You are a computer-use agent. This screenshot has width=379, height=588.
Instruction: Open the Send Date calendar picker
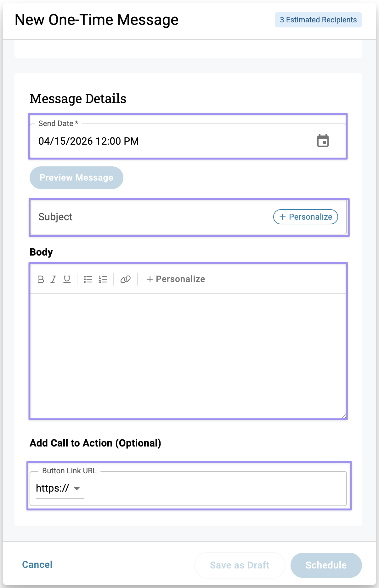click(323, 141)
